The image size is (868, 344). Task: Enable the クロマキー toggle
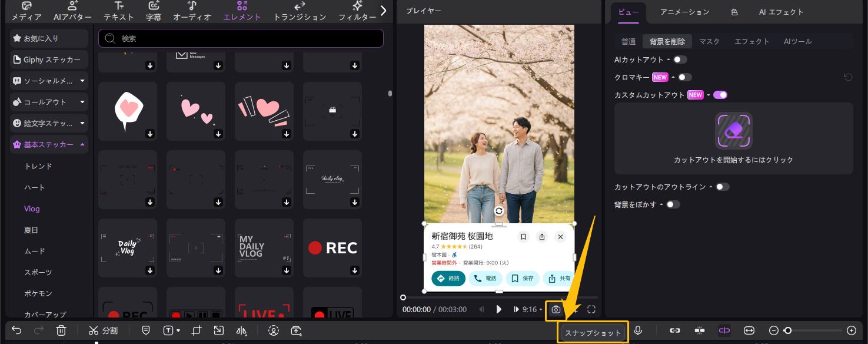click(x=685, y=77)
